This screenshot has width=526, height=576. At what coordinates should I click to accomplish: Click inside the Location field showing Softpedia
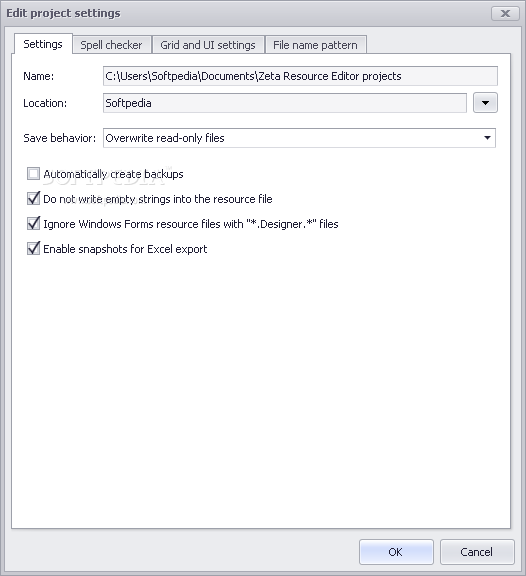point(285,103)
